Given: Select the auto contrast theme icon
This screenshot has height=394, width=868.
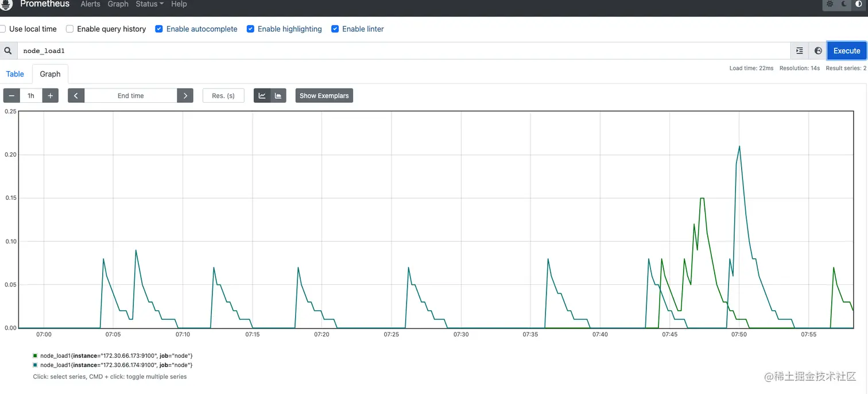Looking at the screenshot, I should click(x=859, y=4).
